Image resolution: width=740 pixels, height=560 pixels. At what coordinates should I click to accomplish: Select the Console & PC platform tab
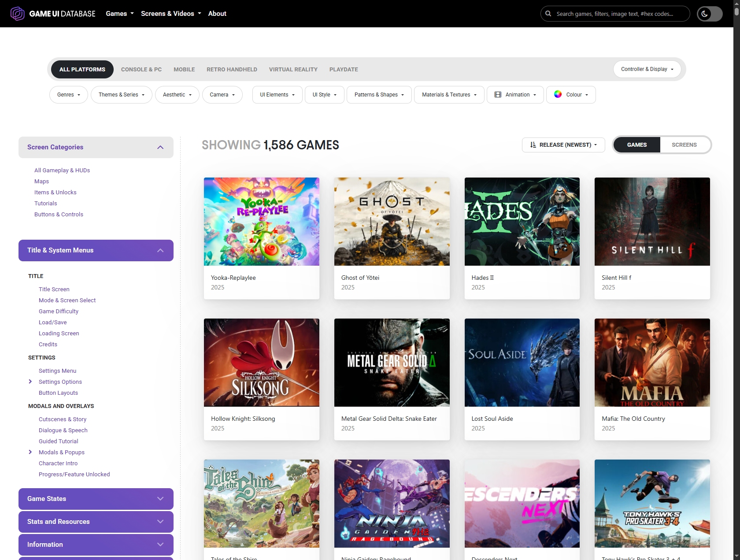coord(141,70)
